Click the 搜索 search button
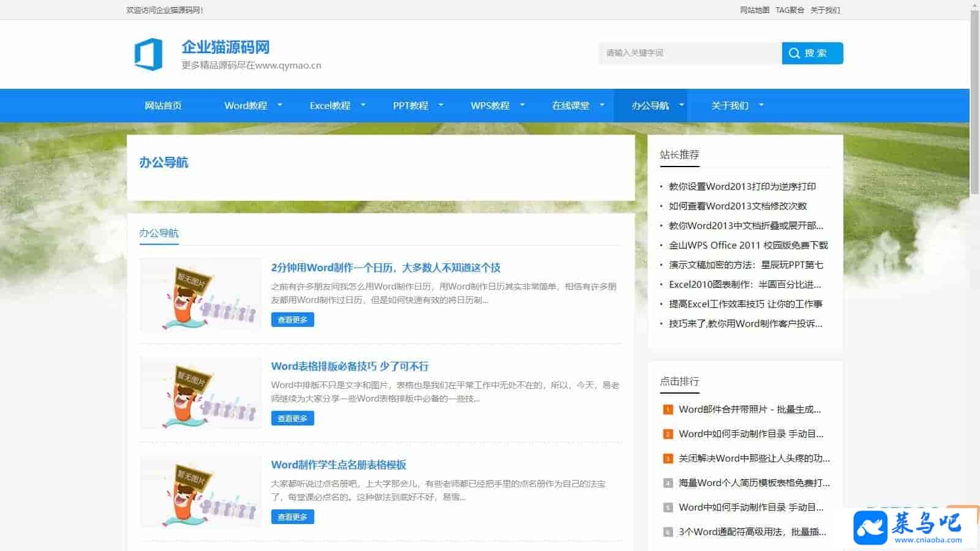This screenshot has width=980, height=551. click(812, 53)
